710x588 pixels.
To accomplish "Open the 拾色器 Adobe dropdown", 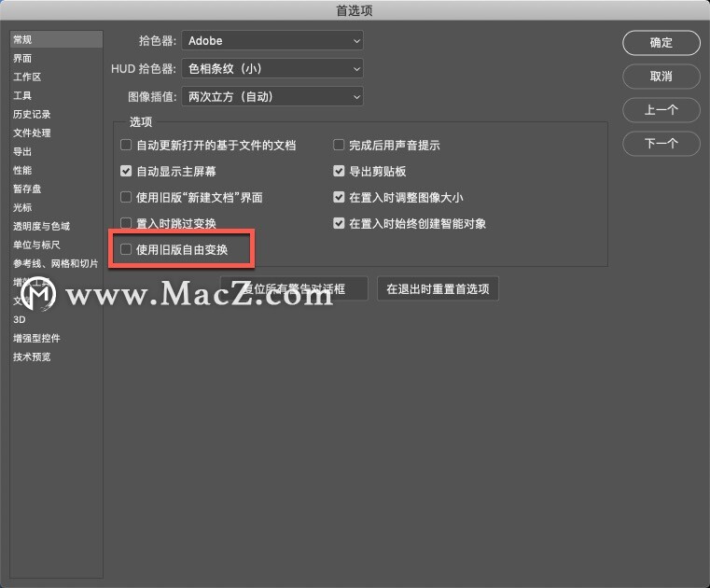I will (272, 41).
